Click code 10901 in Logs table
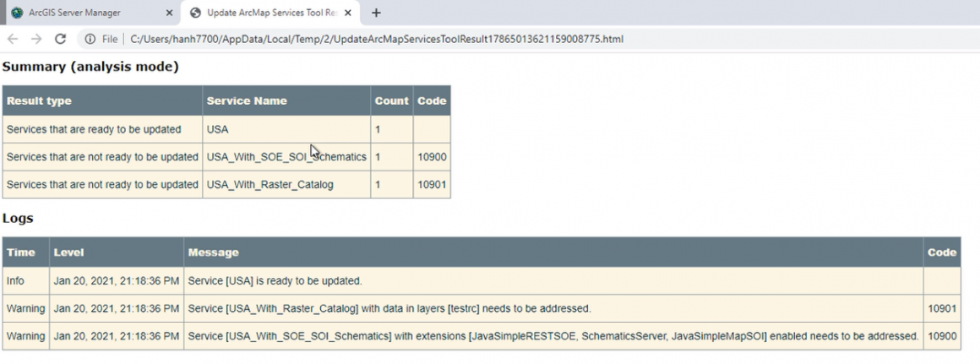The height and width of the screenshot is (364, 980). tap(942, 308)
